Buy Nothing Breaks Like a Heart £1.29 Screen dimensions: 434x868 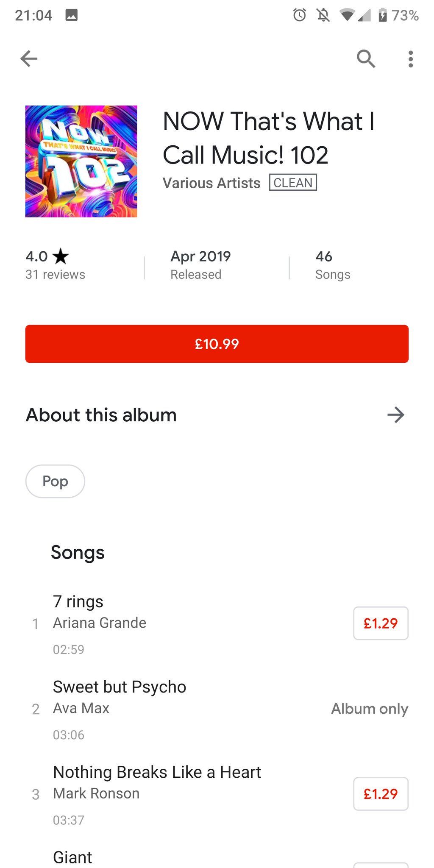tap(380, 793)
